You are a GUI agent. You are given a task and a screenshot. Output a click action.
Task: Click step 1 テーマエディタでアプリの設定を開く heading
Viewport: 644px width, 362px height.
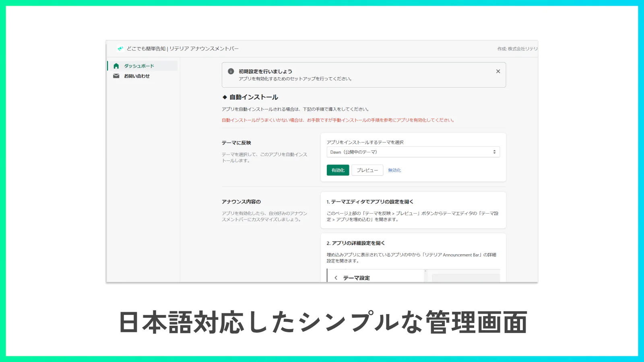[370, 202]
